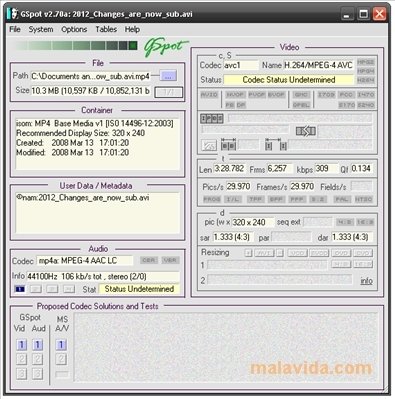This screenshot has height=399, width=395.
Task: Click GSpot Aud solution button 2
Action: click(37, 359)
